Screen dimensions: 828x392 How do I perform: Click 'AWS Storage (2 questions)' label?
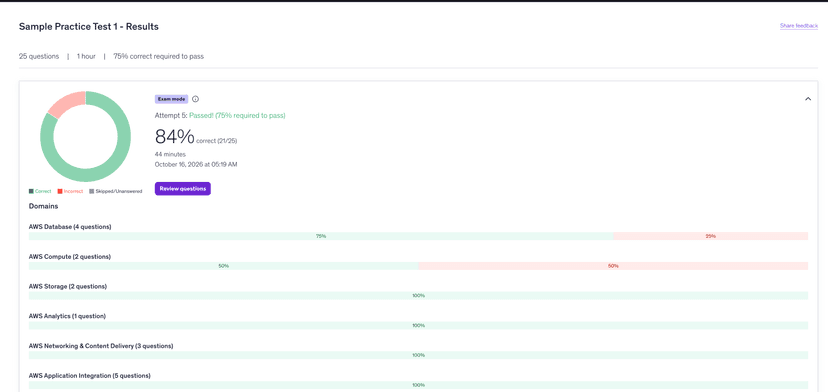[68, 286]
